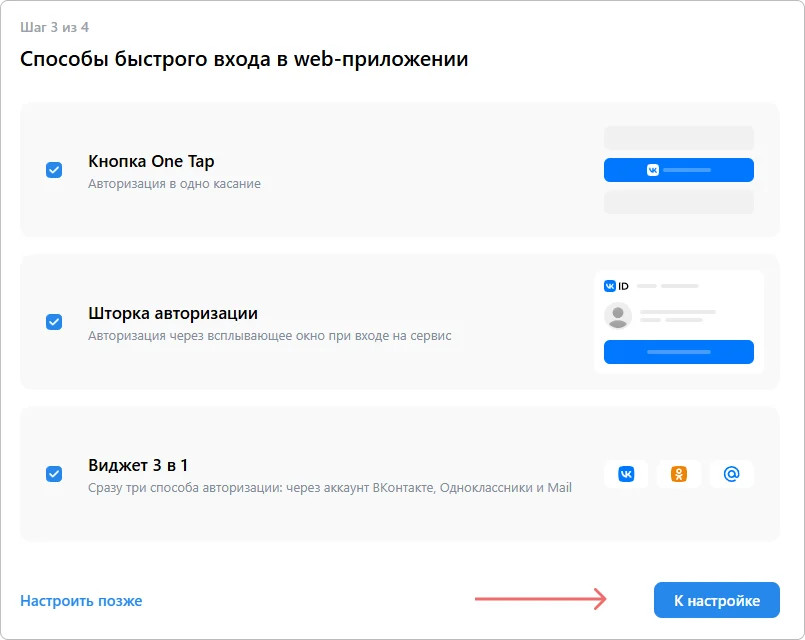Click the blue login button in the shutter preview
Viewport: 805px width, 640px height.
678,352
